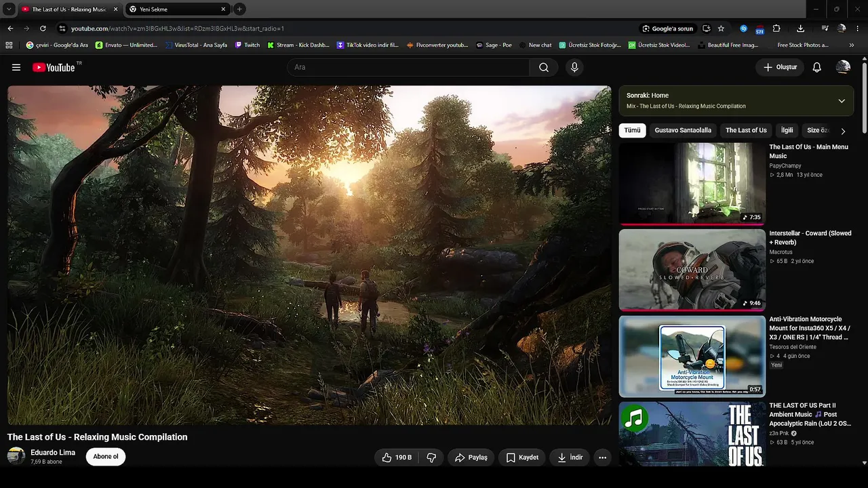Viewport: 868px width, 488px height.
Task: Reload the page in the browser
Action: pos(43,28)
